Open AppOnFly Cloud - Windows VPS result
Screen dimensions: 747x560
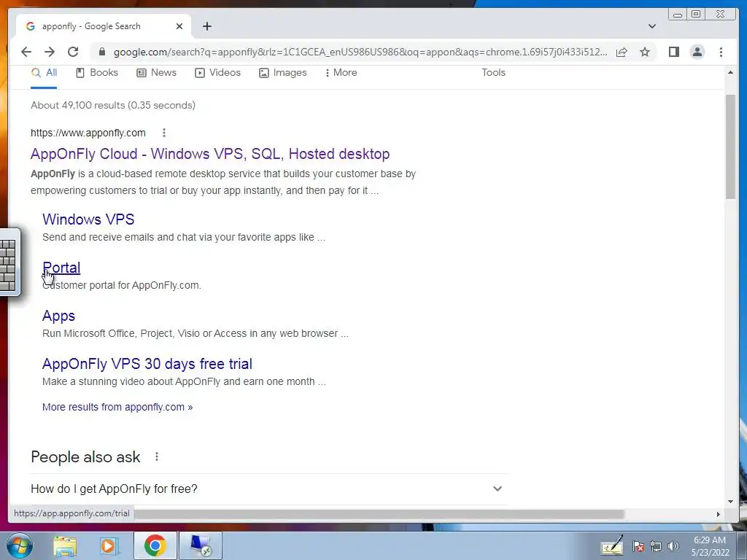click(x=210, y=154)
